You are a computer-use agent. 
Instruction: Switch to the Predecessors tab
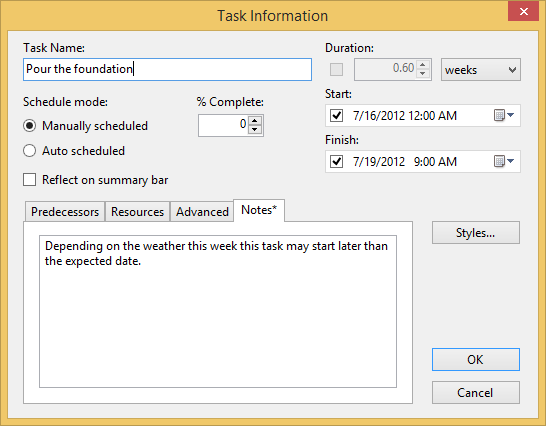point(65,211)
